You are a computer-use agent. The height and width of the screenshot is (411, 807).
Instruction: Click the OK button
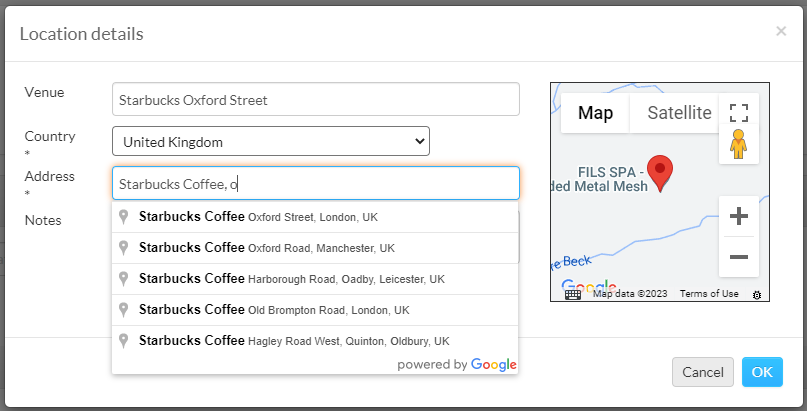tap(762, 372)
